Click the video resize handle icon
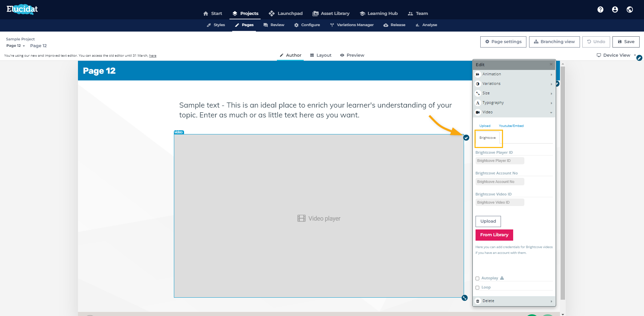This screenshot has height=316, width=644. coord(465,298)
